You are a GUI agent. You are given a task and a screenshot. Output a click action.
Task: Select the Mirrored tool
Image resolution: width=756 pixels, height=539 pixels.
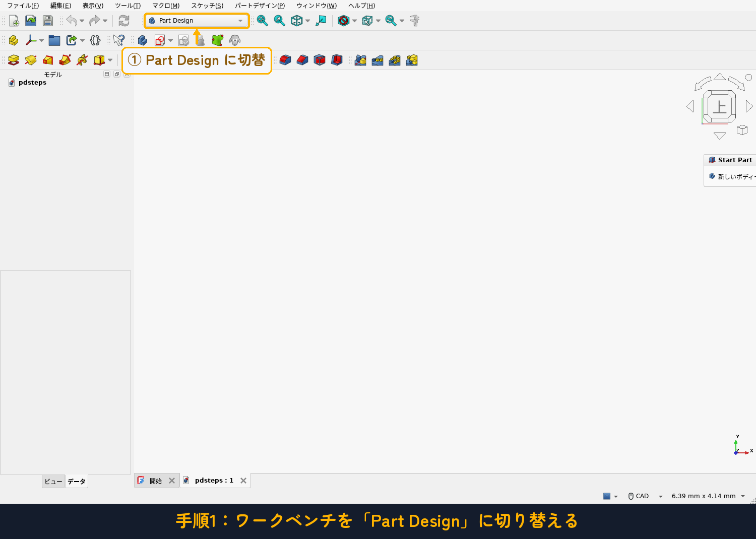click(x=360, y=60)
